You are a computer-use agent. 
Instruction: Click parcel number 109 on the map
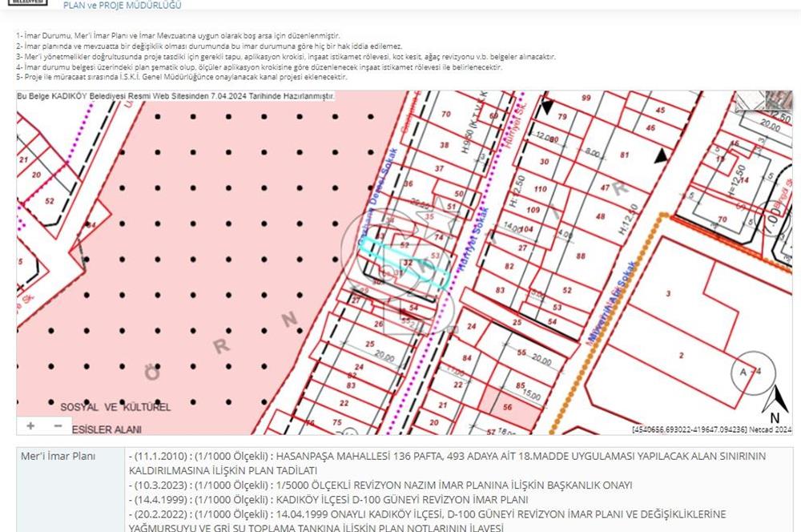[533, 210]
